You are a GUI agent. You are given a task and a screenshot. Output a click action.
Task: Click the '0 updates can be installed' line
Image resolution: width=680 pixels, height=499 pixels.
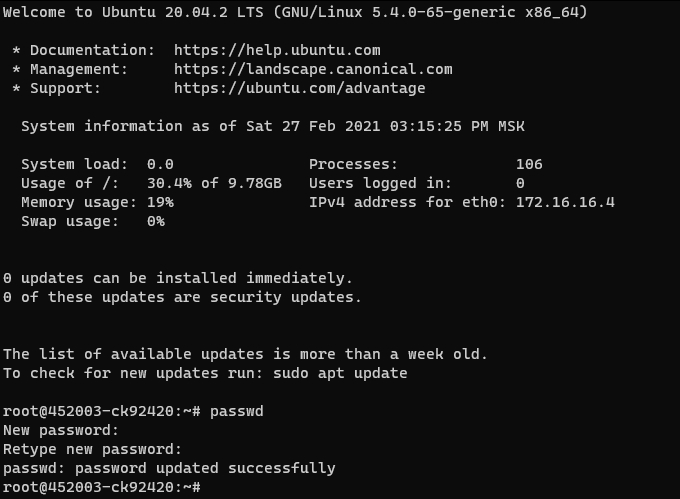(178, 278)
